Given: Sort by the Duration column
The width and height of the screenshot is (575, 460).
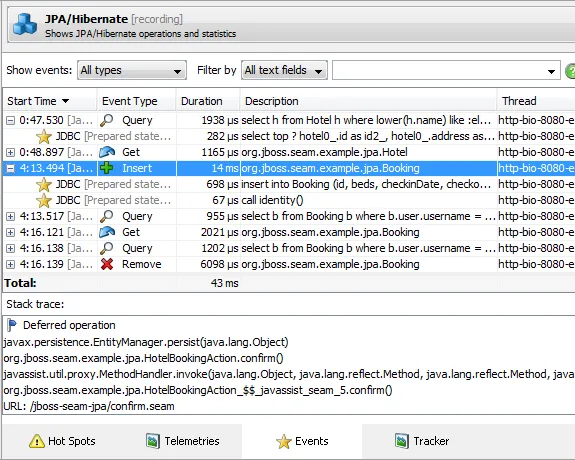Looking at the screenshot, I should [x=208, y=101].
